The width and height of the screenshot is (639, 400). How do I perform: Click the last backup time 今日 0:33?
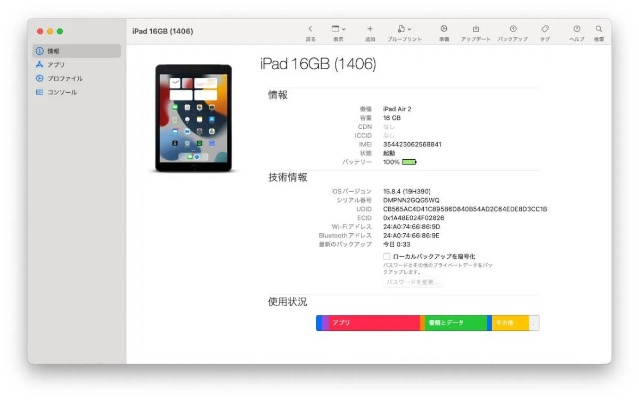(x=397, y=244)
